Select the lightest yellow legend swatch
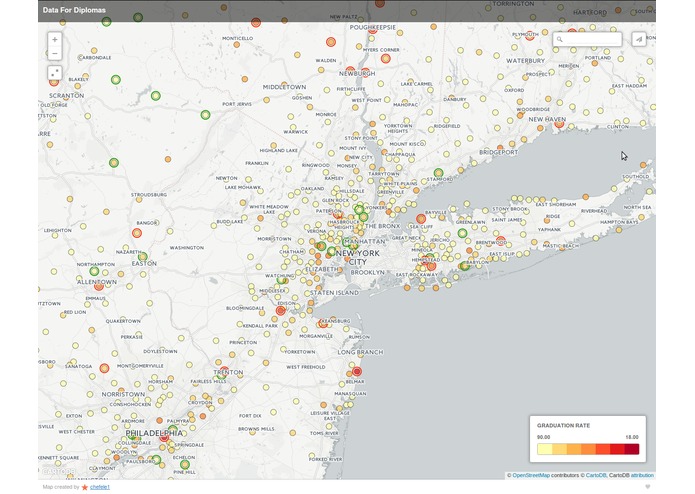Image resolution: width=695 pixels, height=494 pixels. [545, 449]
